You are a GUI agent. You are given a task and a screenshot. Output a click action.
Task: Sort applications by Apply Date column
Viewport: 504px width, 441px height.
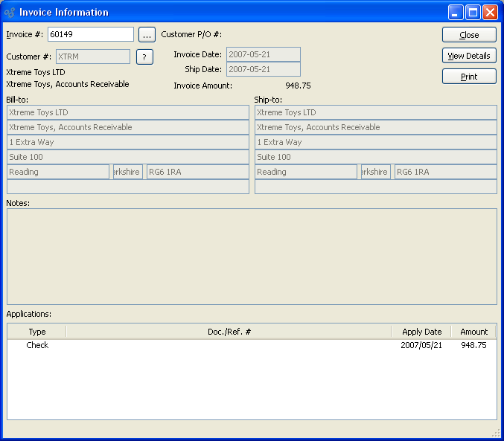point(421,332)
